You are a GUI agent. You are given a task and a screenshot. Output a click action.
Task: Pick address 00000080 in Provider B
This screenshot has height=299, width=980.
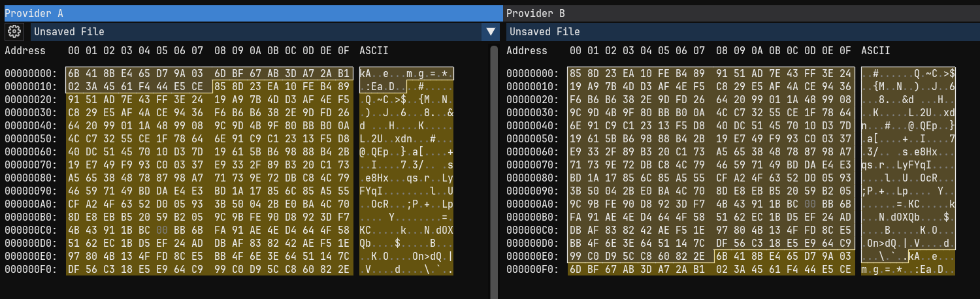[x=532, y=178]
